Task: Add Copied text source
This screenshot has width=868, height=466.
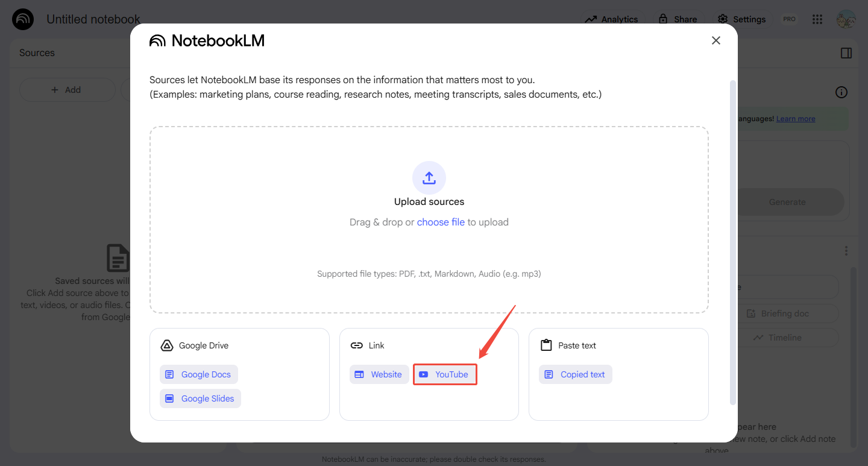Action: (x=575, y=374)
